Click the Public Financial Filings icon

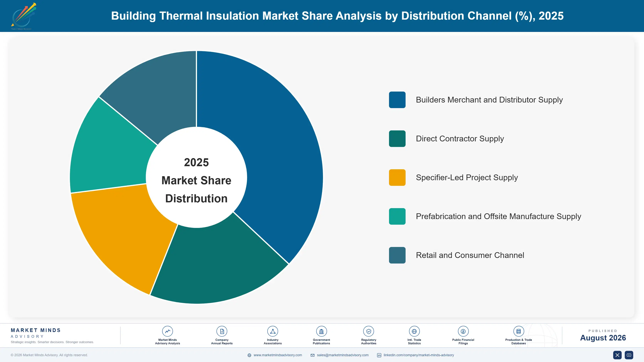click(463, 331)
